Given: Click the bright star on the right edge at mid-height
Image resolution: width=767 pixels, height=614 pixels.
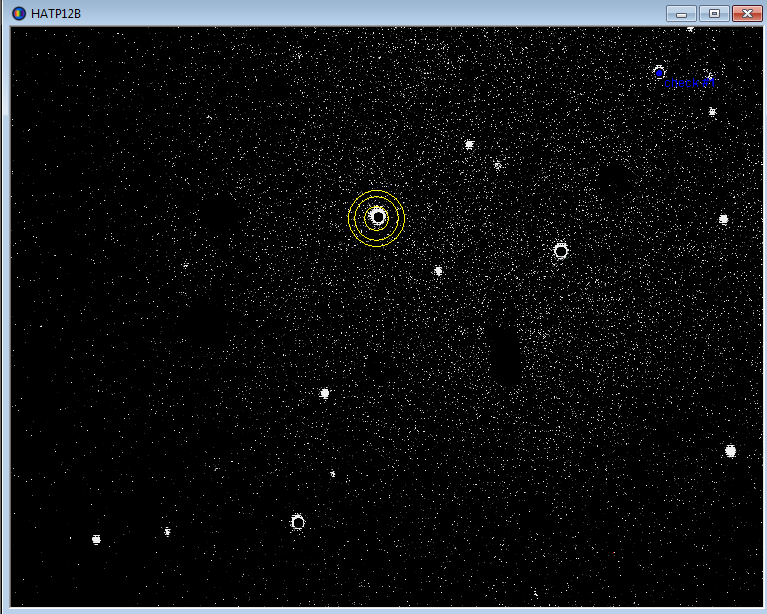Looking at the screenshot, I should (723, 219).
